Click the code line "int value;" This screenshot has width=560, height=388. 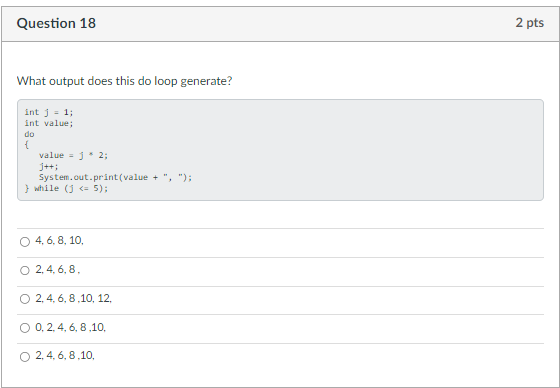coord(49,123)
